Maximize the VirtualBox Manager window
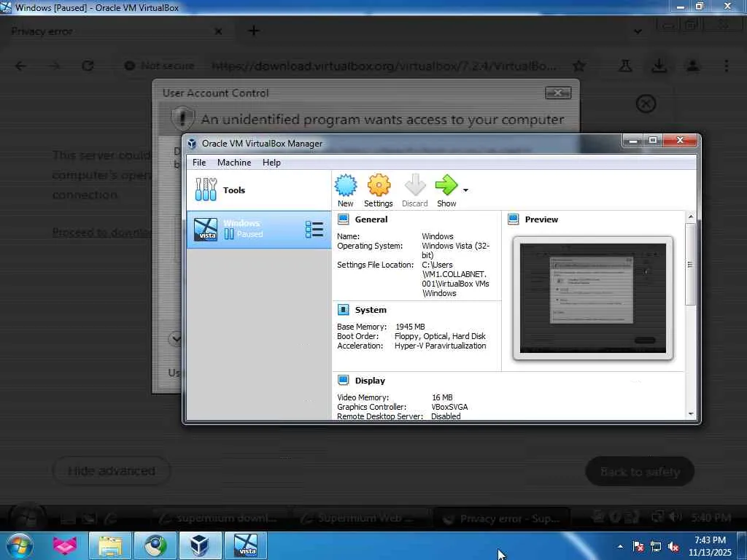Viewport: 747px width, 560px height. (653, 140)
